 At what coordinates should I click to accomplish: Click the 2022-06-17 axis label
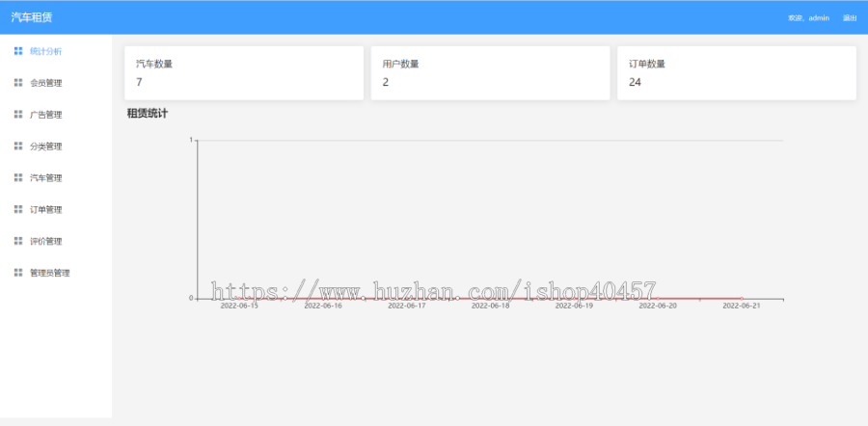tap(406, 306)
